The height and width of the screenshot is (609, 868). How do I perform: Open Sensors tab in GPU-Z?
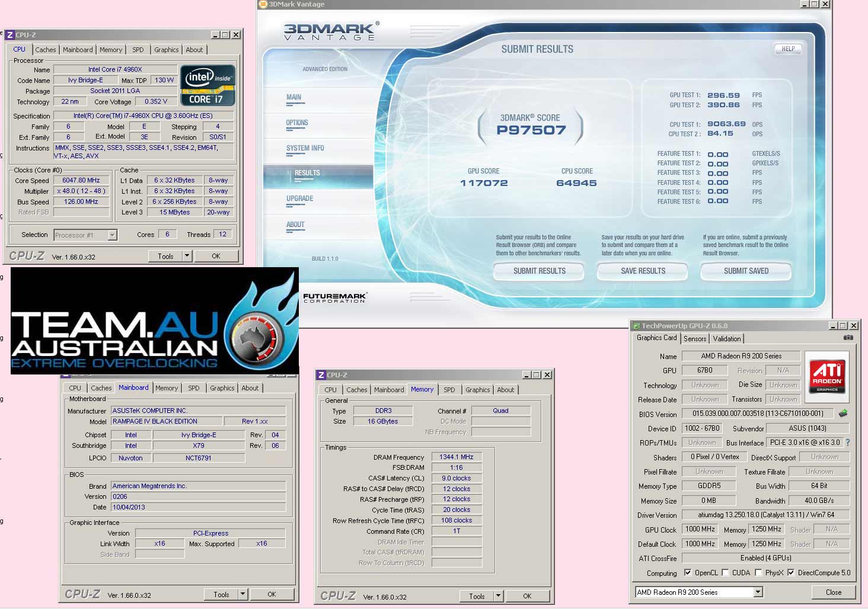(x=695, y=339)
